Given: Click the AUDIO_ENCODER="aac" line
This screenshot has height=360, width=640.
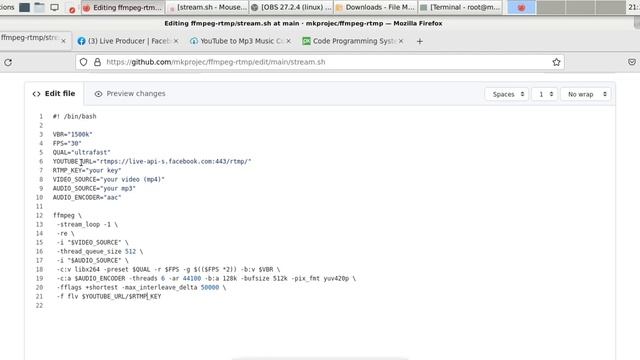Looking at the screenshot, I should 87,197.
